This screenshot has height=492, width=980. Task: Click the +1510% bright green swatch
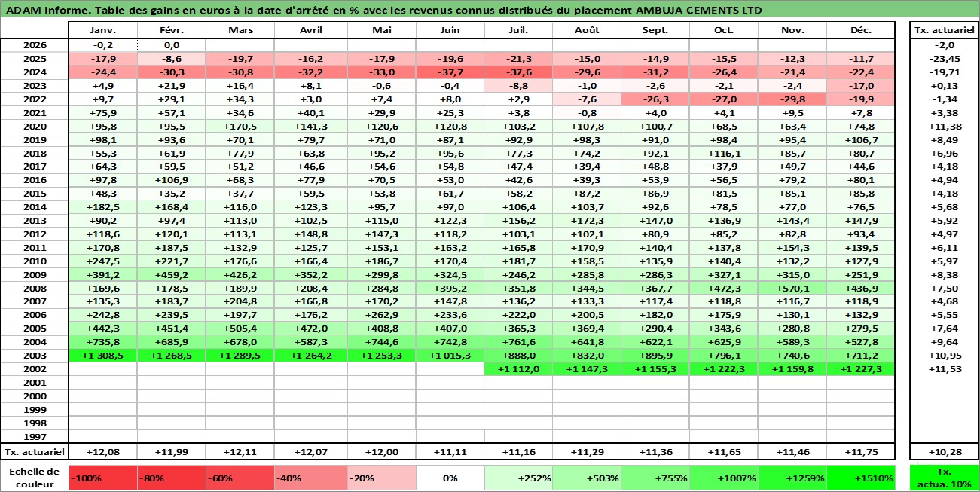[861, 478]
